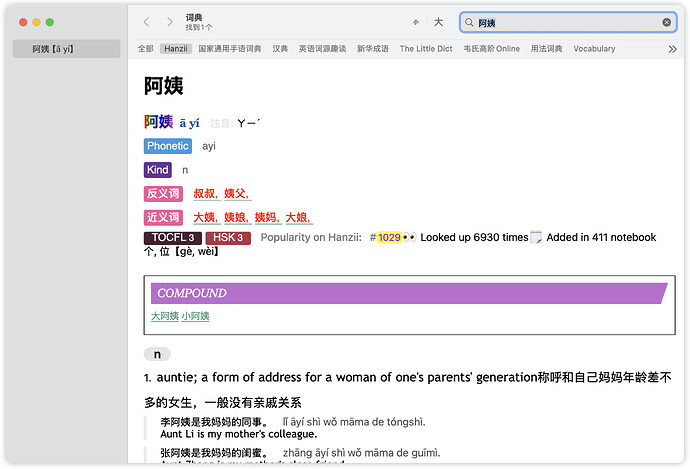Click the pink 反义词 label
This screenshot has height=469, width=690.
click(x=163, y=194)
